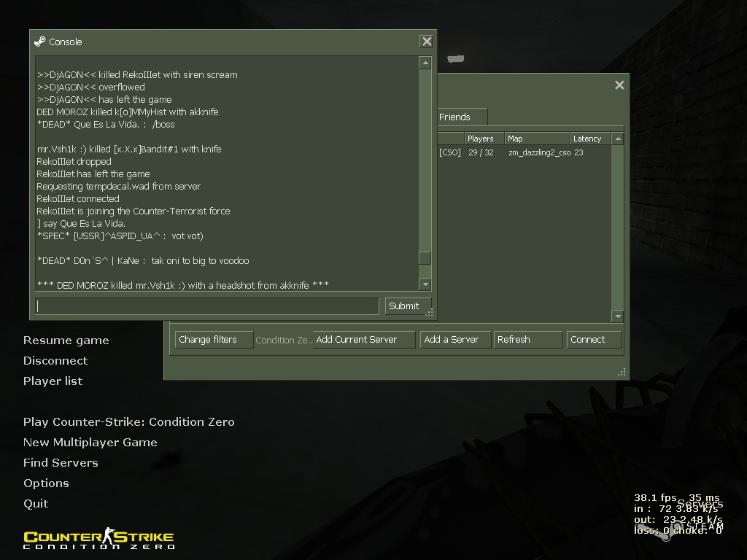Click the server browser resize grip
This screenshot has width=747, height=560.
point(622,372)
